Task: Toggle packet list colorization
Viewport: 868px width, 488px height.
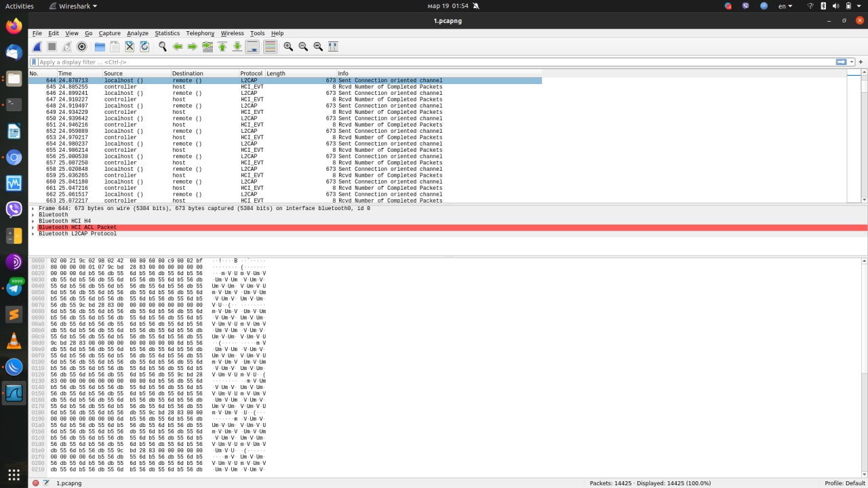Action: (270, 47)
